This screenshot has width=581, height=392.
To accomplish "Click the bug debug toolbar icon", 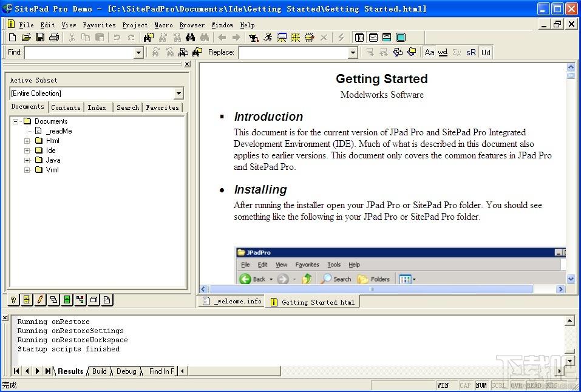I will 310,37.
